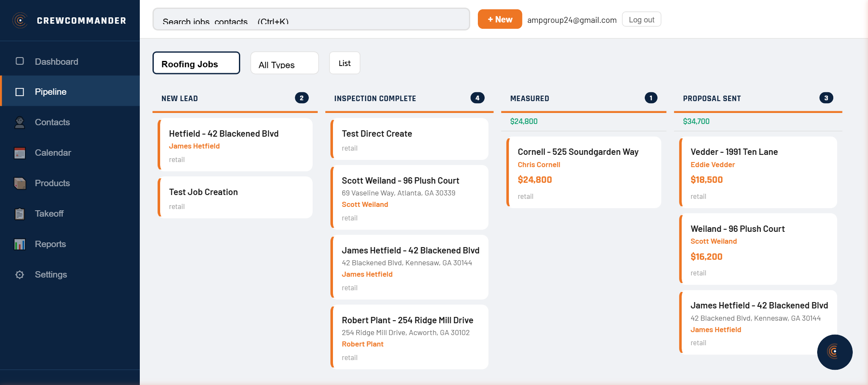Open the Calendar sidebar icon
This screenshot has height=385, width=868.
pos(20,153)
